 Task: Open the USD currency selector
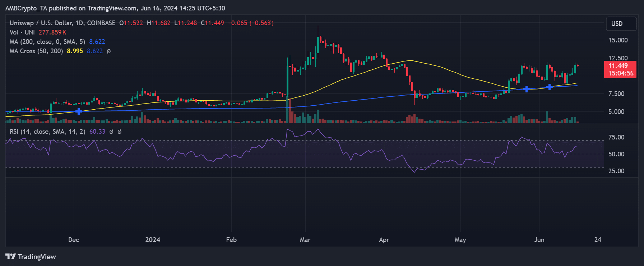621,24
